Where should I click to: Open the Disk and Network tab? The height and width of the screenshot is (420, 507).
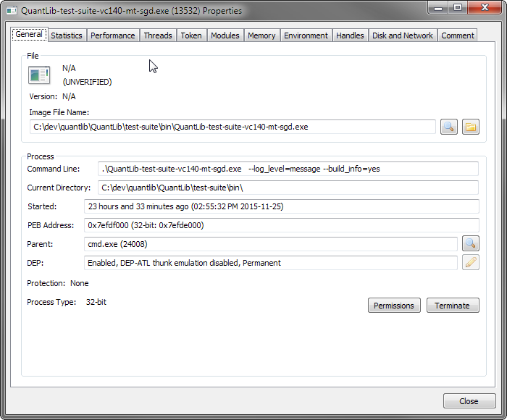402,35
